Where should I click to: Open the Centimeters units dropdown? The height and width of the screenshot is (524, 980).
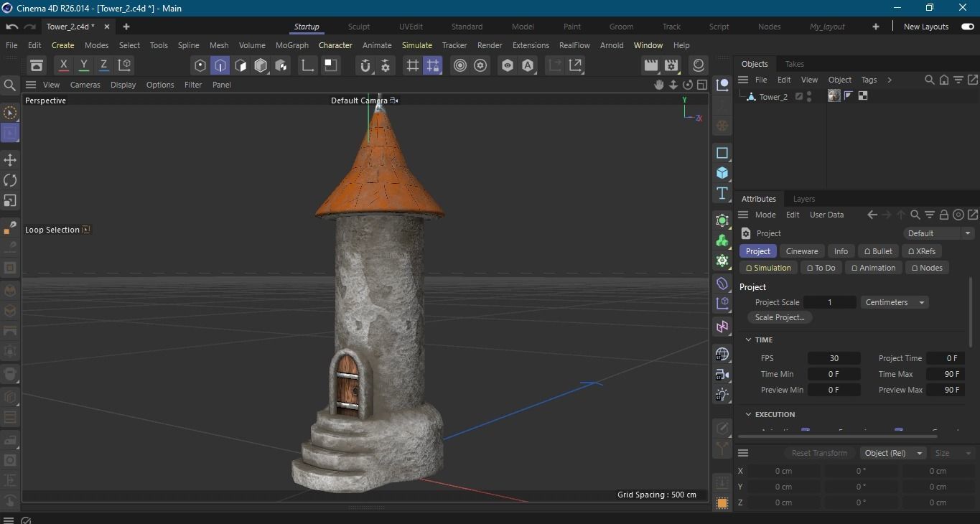coord(895,302)
